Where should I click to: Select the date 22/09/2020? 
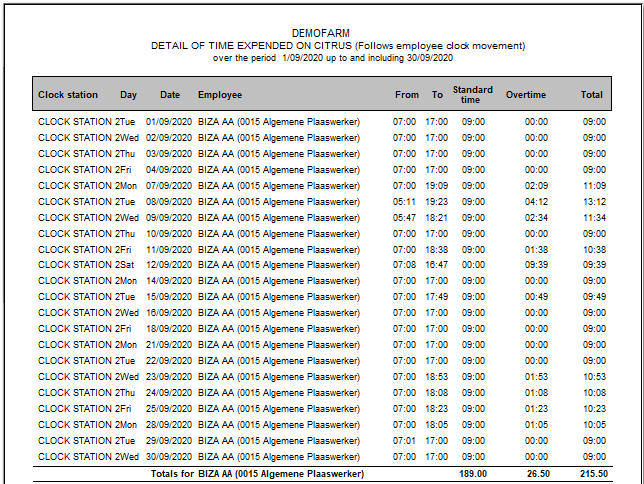169,361
